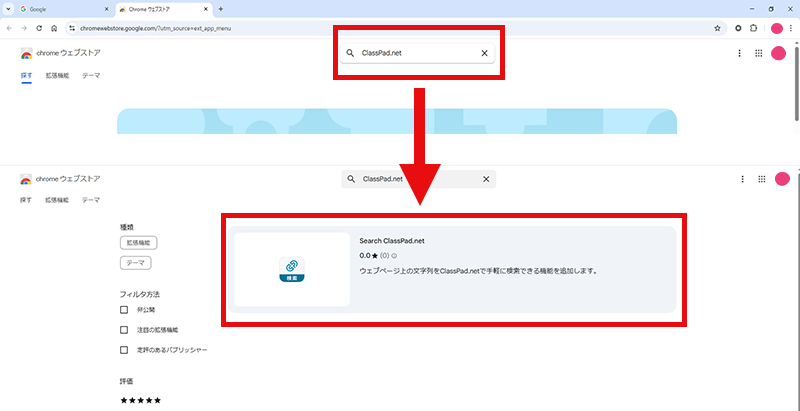800x411 pixels.
Task: Click the ウェブページ上の文字列 description text
Action: (x=478, y=271)
